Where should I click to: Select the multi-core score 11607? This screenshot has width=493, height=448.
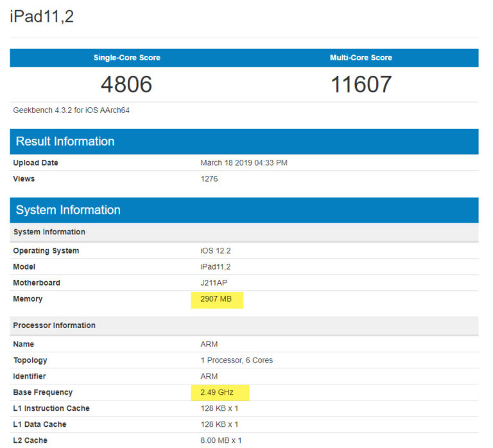(x=361, y=84)
